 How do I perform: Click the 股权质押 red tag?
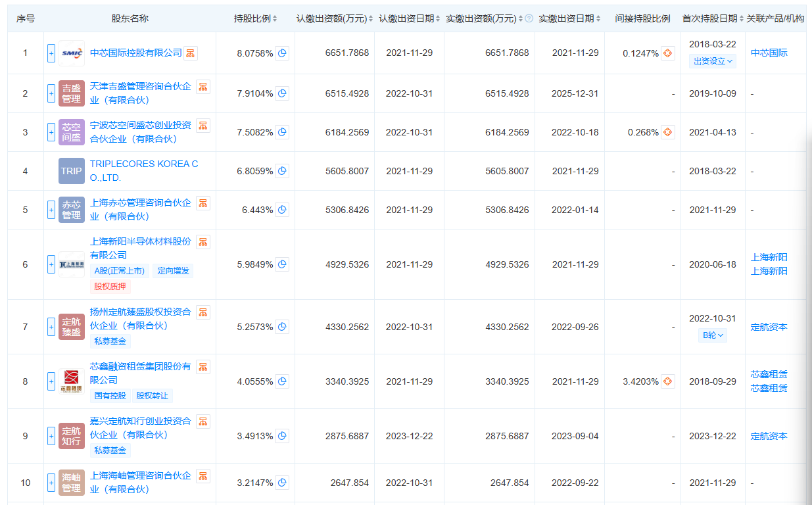click(x=110, y=287)
